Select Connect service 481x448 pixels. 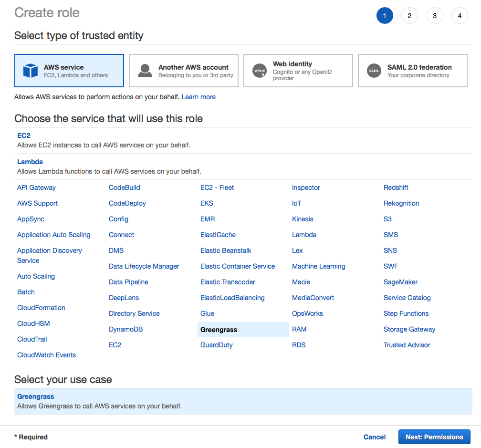pos(122,235)
